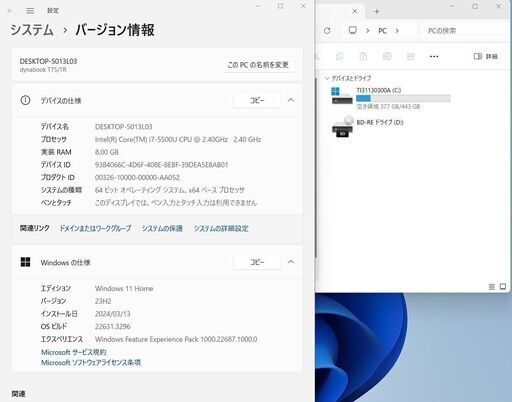Click the Windows Feature Experience Pack value
Image resolution: width=512 pixels, height=402 pixels.
point(176,339)
